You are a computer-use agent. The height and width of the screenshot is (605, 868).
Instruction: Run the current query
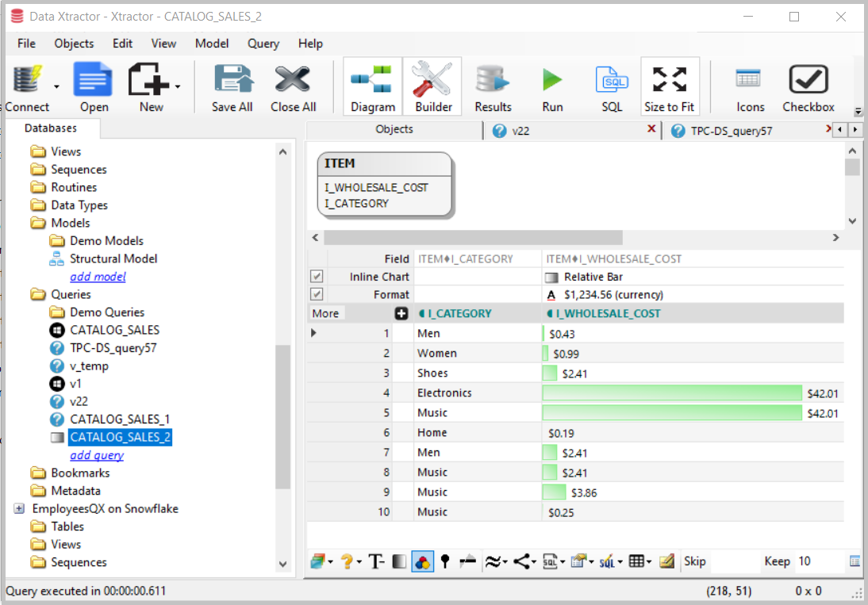[552, 86]
